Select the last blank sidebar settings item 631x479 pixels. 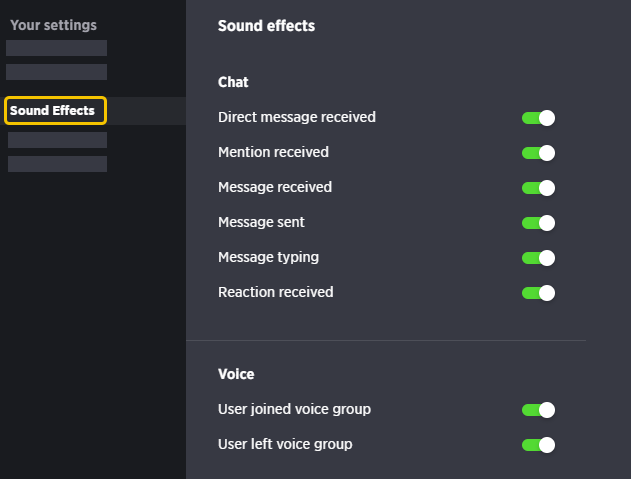(58, 164)
